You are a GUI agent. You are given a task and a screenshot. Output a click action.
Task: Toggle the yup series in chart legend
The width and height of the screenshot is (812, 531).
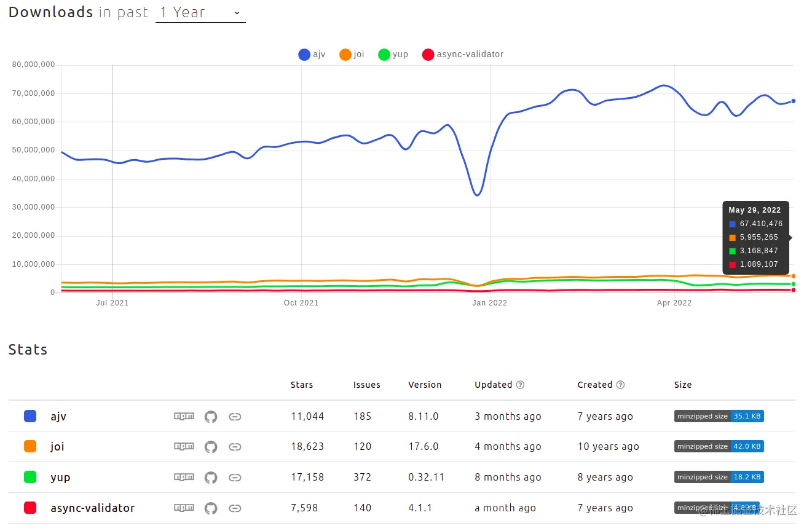(x=393, y=55)
